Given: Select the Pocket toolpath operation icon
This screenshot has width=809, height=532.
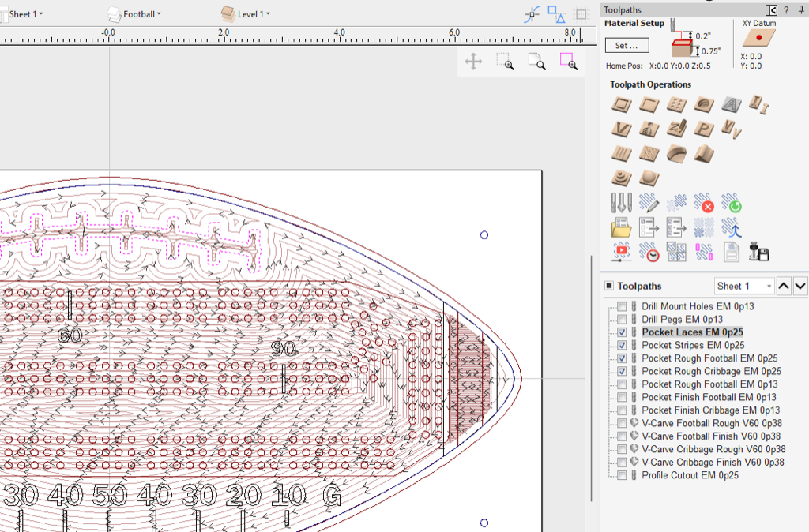Looking at the screenshot, I should (x=649, y=105).
